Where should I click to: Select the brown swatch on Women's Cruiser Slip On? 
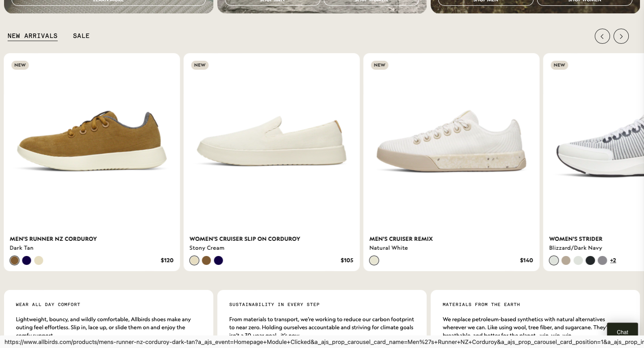click(206, 260)
